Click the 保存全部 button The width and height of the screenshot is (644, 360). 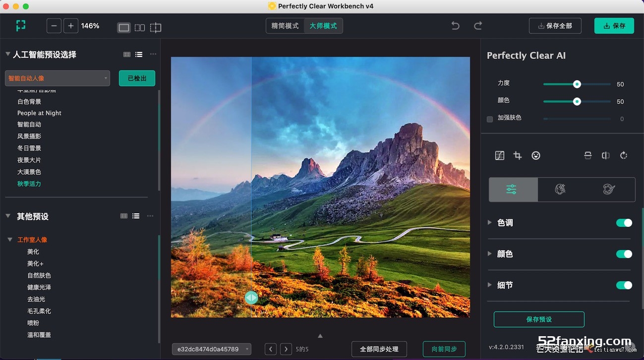pyautogui.click(x=555, y=26)
